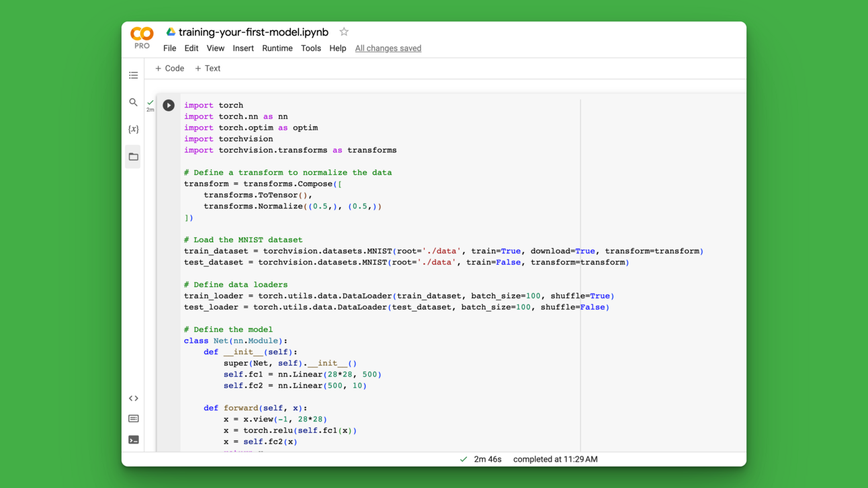Image resolution: width=868 pixels, height=488 pixels.
Task: Star the notebook as favorite
Action: pos(344,32)
